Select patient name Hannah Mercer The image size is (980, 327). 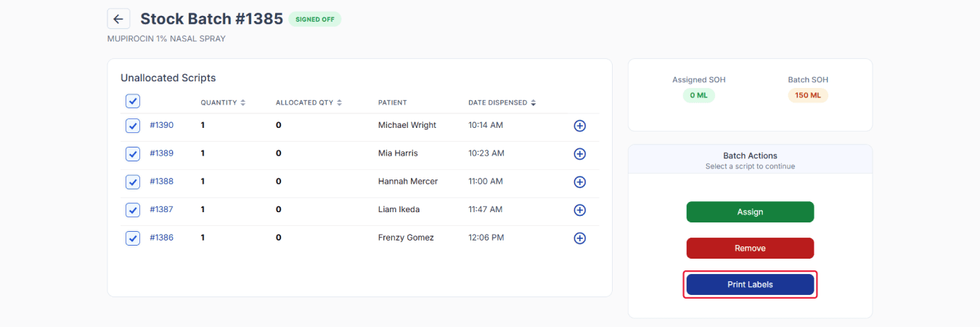click(x=408, y=181)
